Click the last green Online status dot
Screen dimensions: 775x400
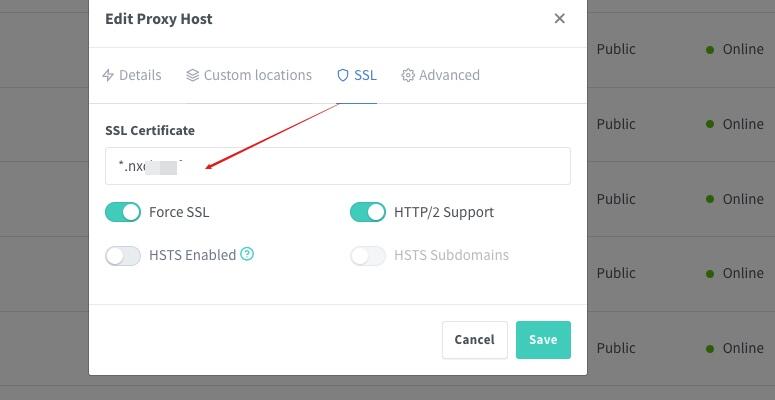pos(710,349)
